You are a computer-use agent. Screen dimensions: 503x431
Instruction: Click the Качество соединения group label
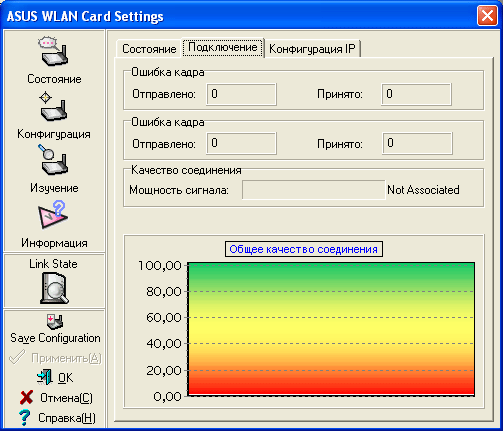(x=186, y=170)
